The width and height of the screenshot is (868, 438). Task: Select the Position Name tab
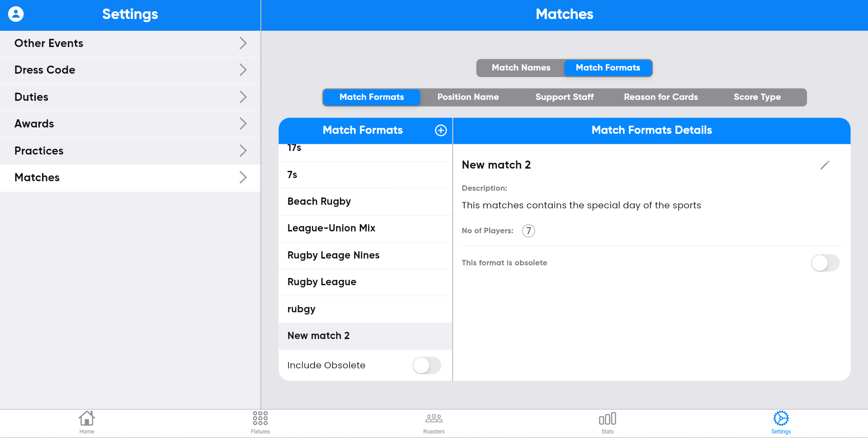click(468, 97)
